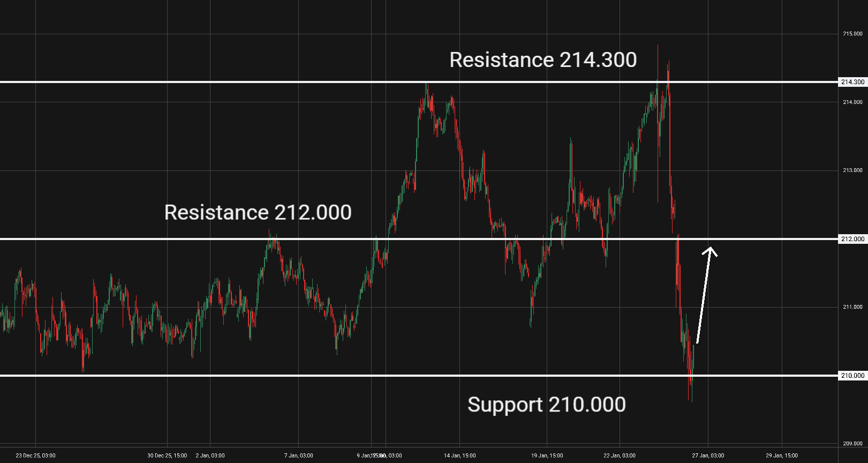Click the 211.000 price scale label

[852, 307]
